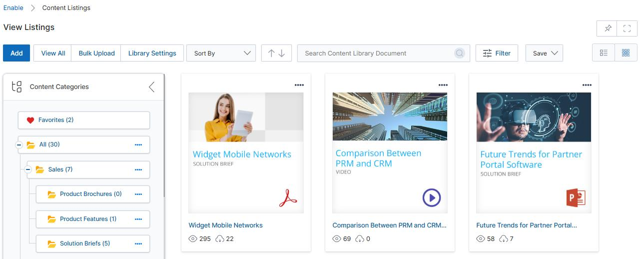This screenshot has width=644, height=259.
Task: Click the Add button
Action: coord(16,53)
